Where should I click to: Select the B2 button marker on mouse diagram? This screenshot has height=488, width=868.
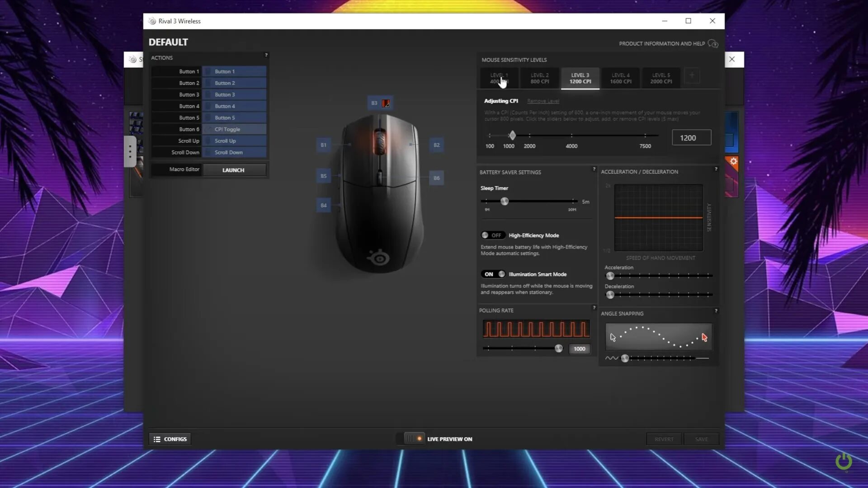point(436,145)
